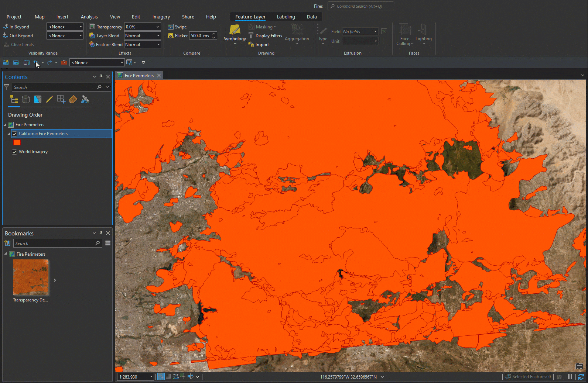Click the orange layer symbol swatch
588x383 pixels.
17,142
